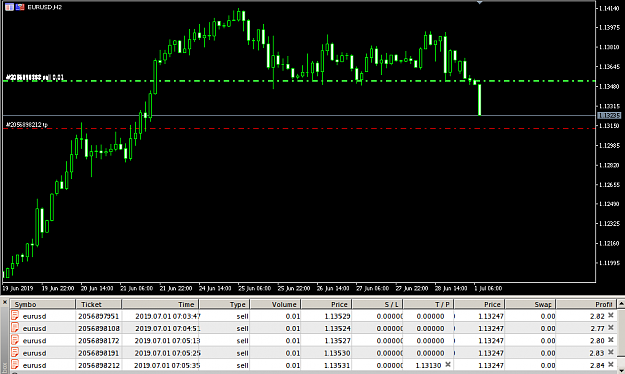Click the open price 1.13527
Screen dimensions: 625x374
point(337,341)
